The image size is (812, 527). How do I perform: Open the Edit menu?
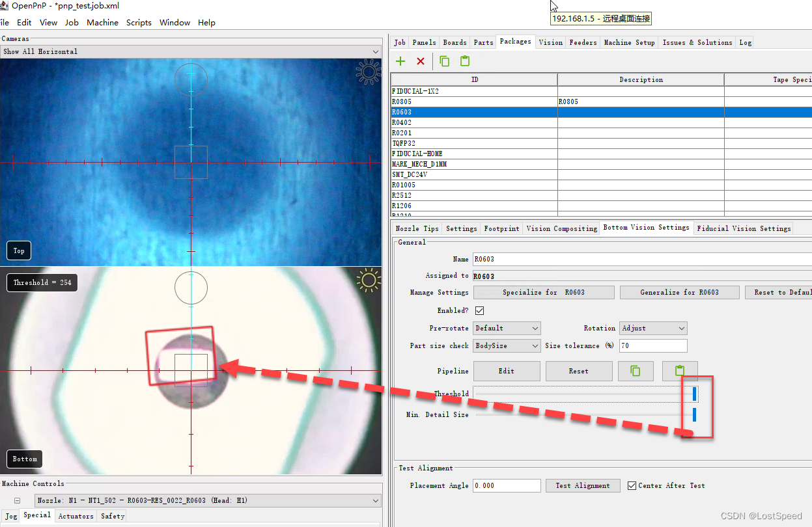coord(24,22)
